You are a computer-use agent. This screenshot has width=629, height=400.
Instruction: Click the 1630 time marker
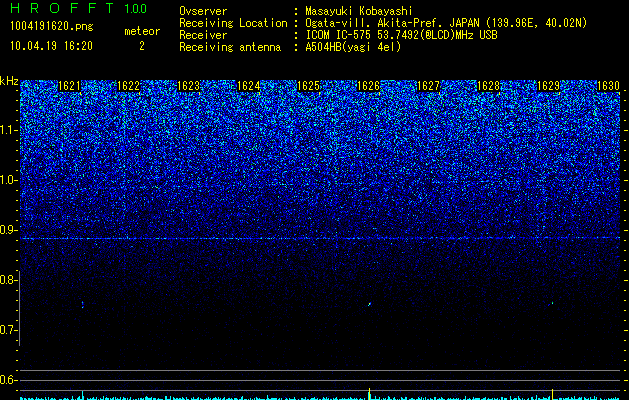click(609, 86)
